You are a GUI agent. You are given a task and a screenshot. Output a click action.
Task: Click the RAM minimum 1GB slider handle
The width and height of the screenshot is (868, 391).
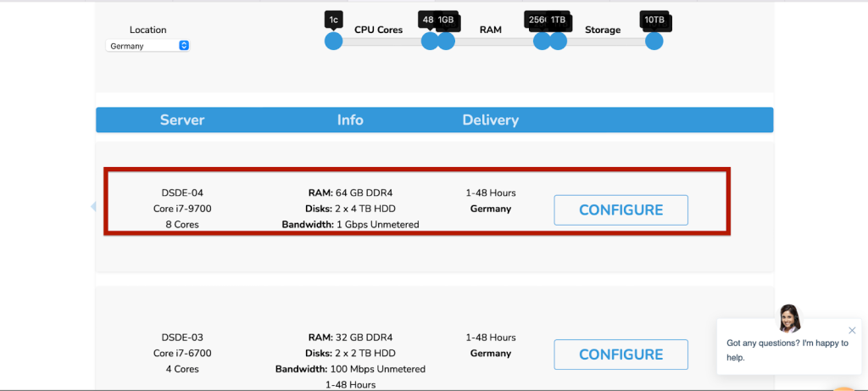click(x=447, y=41)
